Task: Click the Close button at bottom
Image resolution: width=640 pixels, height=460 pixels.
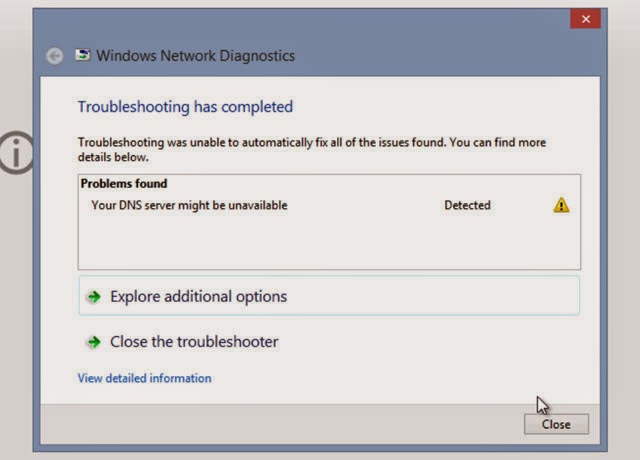Action: click(556, 424)
